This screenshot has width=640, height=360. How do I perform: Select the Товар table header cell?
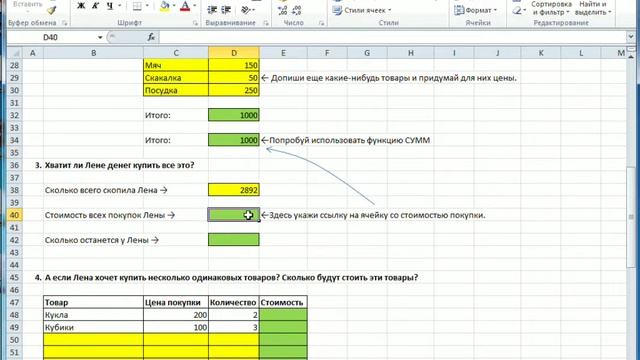click(93, 302)
